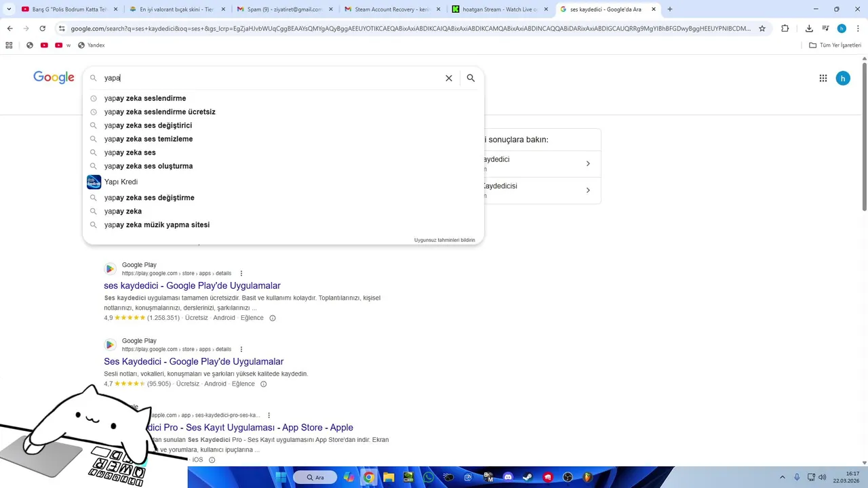The width and height of the screenshot is (868, 488).
Task: Open a new browser tab
Action: click(670, 9)
